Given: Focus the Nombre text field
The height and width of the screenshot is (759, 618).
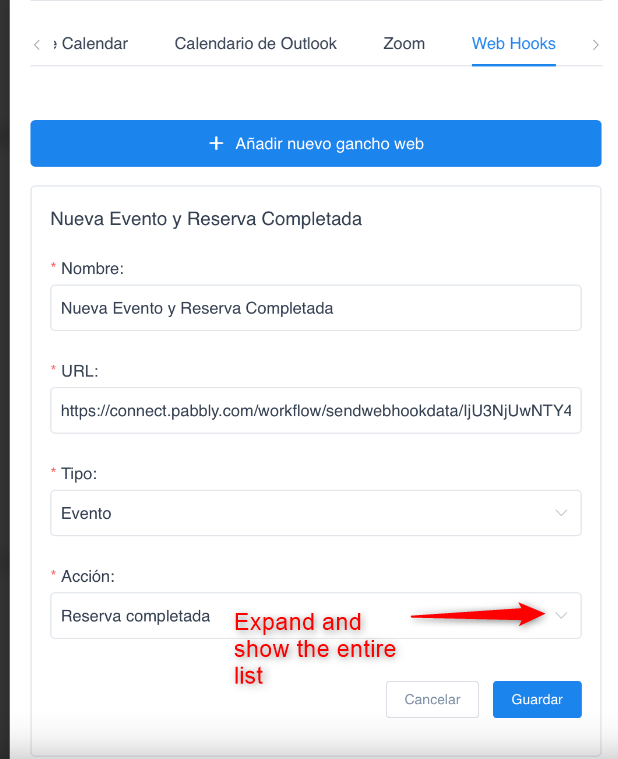Looking at the screenshot, I should tap(316, 308).
